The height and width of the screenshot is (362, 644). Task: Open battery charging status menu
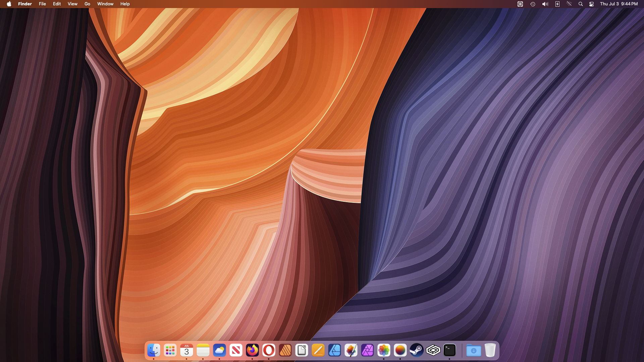point(557,4)
